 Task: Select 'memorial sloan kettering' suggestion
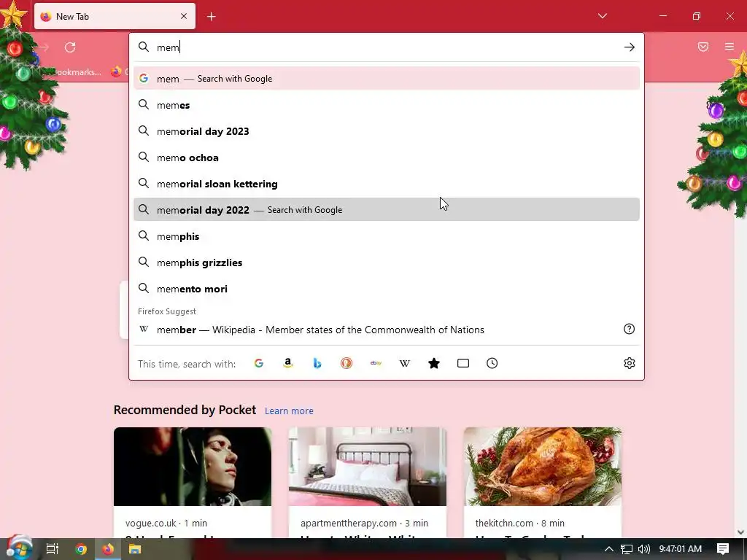[387, 183]
